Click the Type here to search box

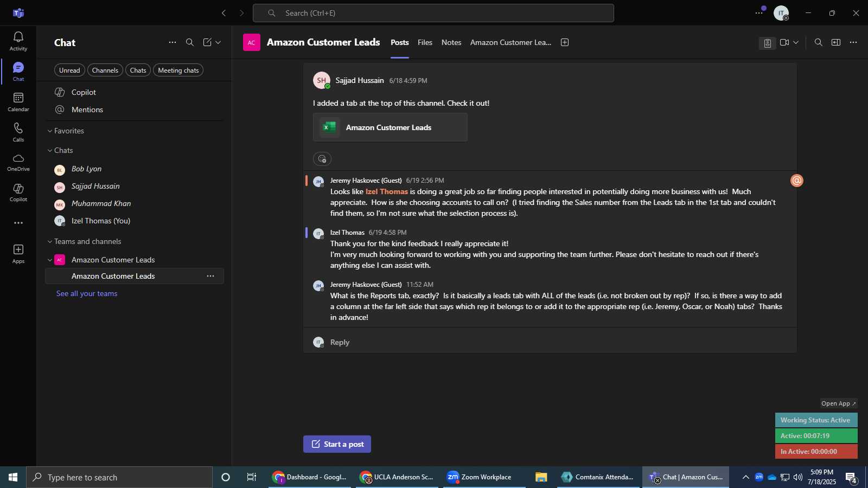pyautogui.click(x=119, y=477)
